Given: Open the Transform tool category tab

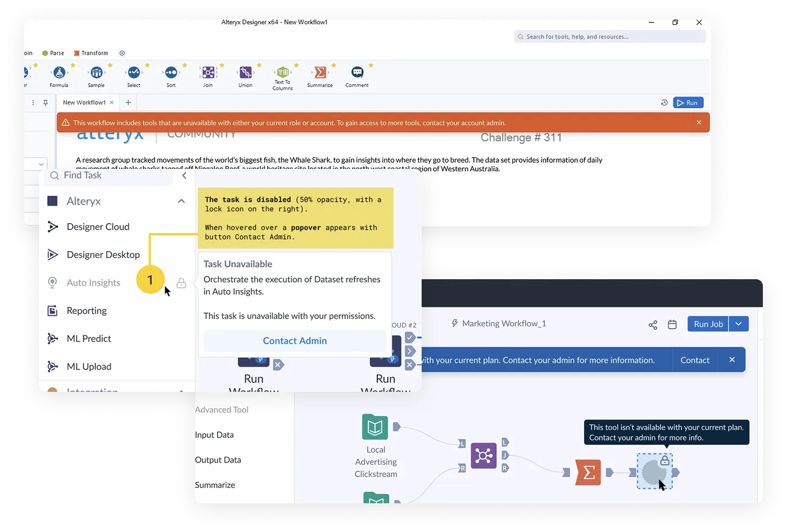Looking at the screenshot, I should 91,53.
